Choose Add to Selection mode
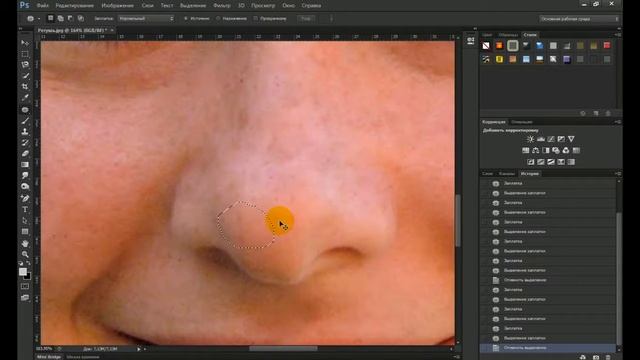The image size is (640, 360). (x=60, y=18)
